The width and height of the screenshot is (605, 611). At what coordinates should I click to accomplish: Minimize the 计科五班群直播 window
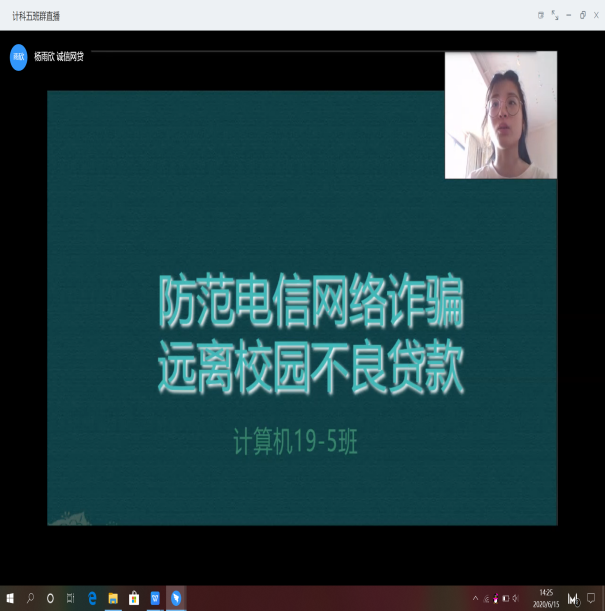coord(568,15)
